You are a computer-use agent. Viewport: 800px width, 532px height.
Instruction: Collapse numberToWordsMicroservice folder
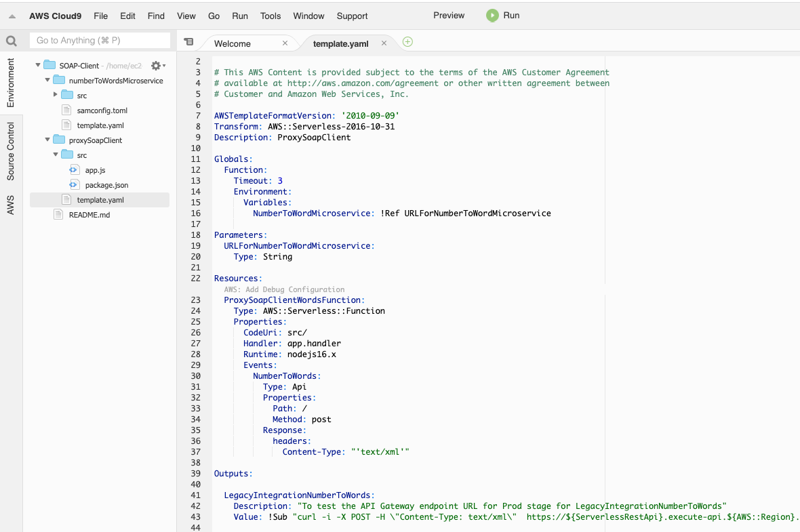pos(47,81)
